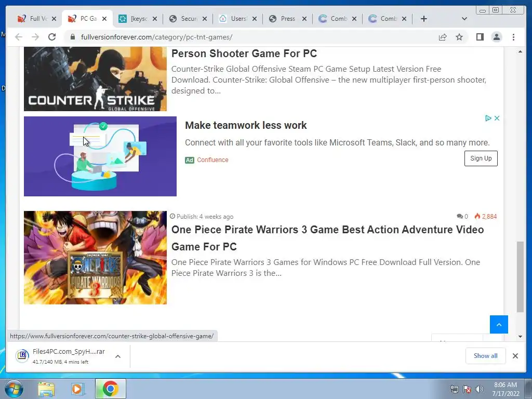
Task: Bookmark this page with the star
Action: (x=459, y=37)
